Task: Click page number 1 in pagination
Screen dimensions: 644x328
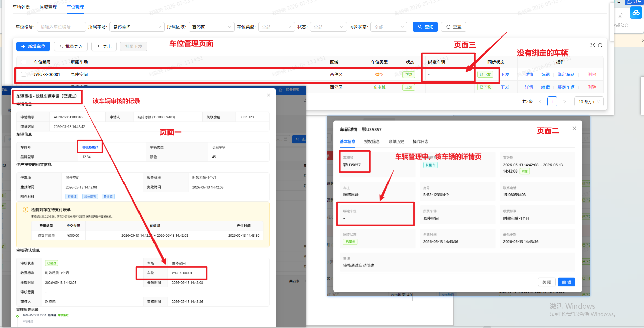Action: pos(553,102)
